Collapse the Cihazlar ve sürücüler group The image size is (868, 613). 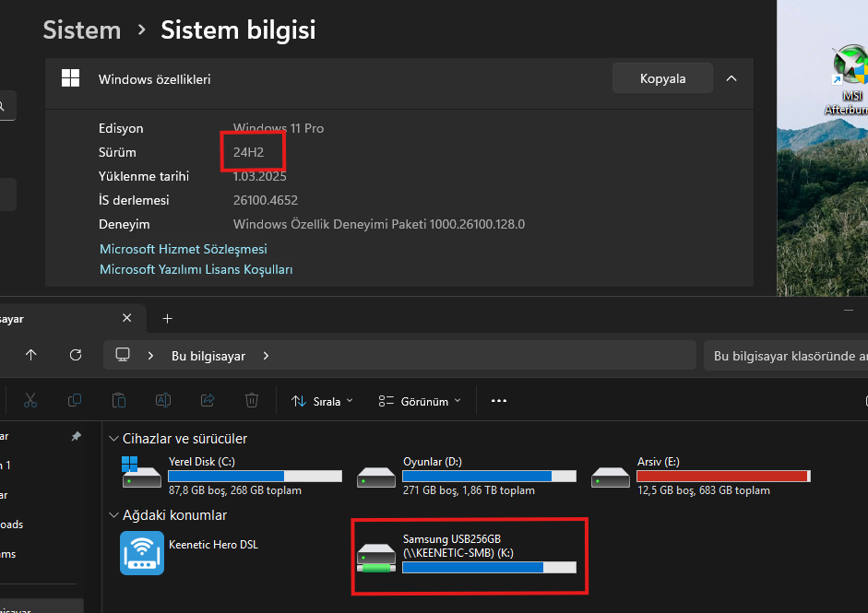pyautogui.click(x=114, y=439)
